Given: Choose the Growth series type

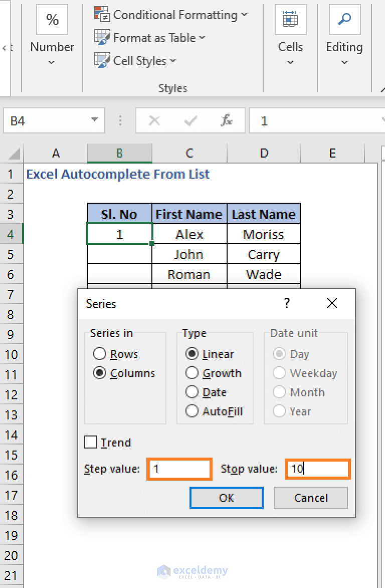Looking at the screenshot, I should point(192,373).
